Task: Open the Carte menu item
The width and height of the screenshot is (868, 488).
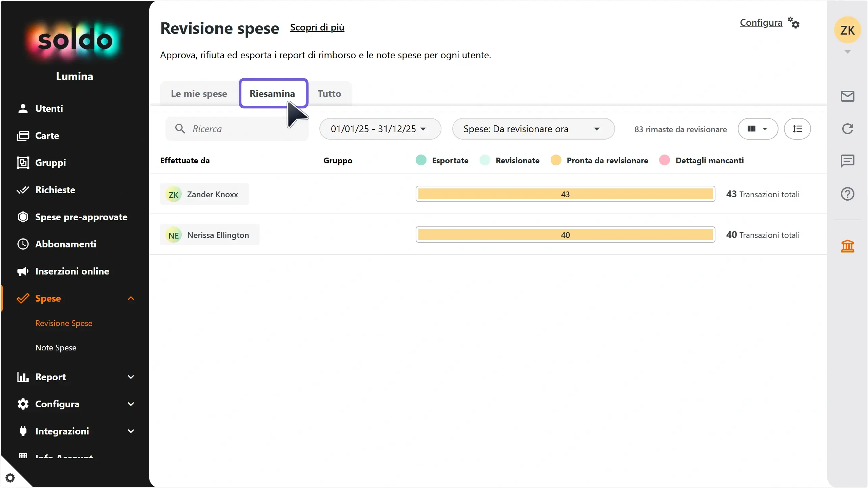Action: point(47,136)
